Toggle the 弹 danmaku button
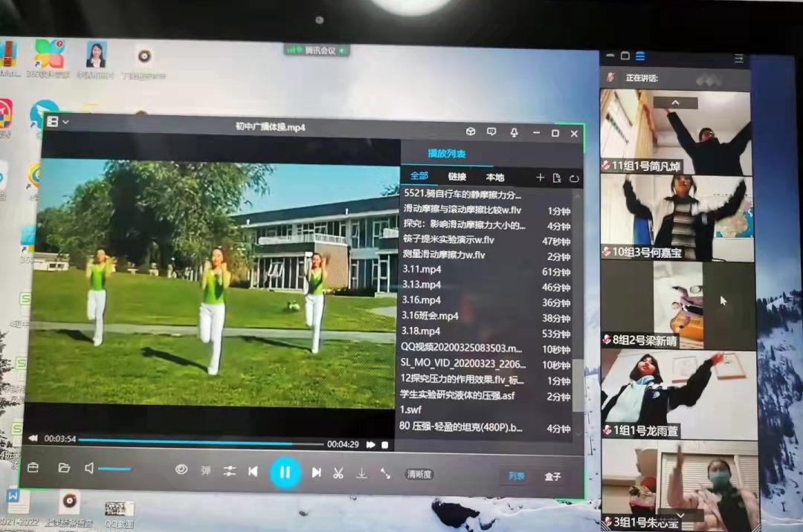This screenshot has width=803, height=532. point(205,470)
